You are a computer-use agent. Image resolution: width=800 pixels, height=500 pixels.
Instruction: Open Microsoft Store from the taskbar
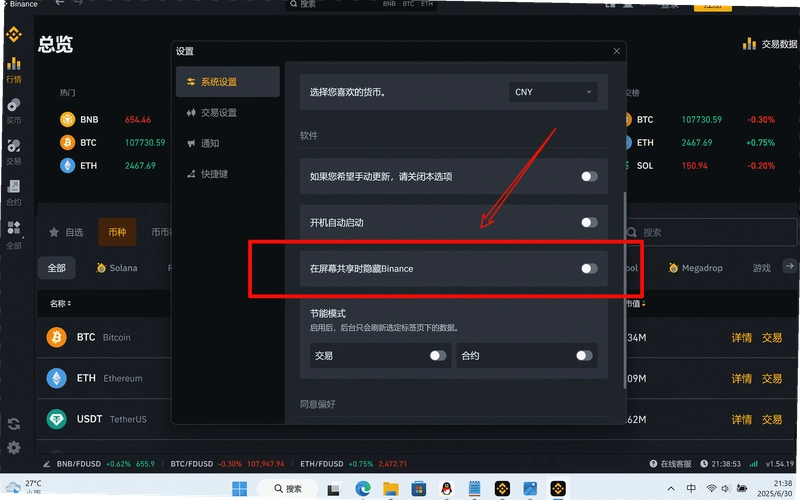[419, 489]
